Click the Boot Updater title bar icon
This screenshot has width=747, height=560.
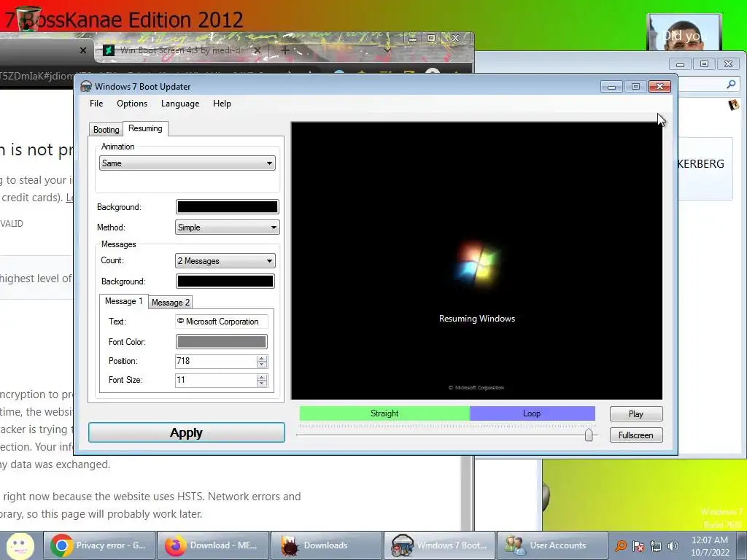tap(86, 86)
